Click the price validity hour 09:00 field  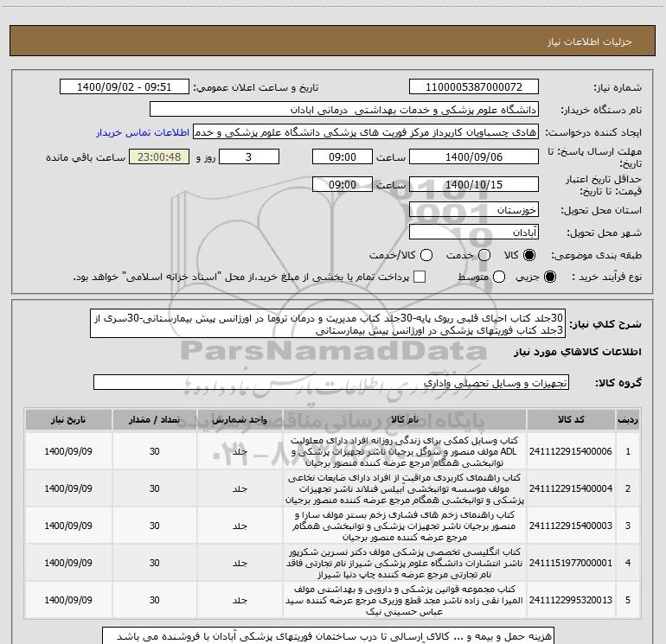click(x=343, y=185)
